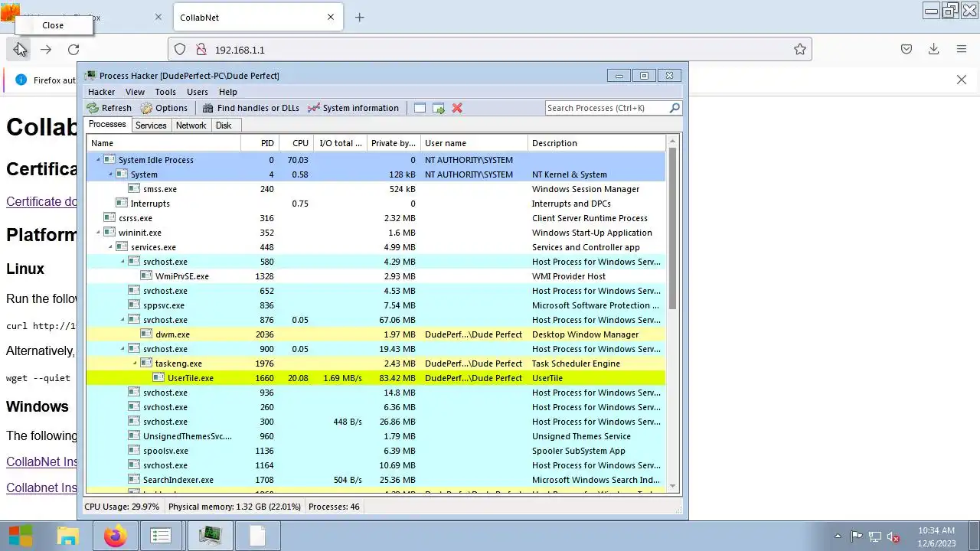Collapse svchost.exe PID 876 node
This screenshot has width=980, height=551.
[x=122, y=320]
